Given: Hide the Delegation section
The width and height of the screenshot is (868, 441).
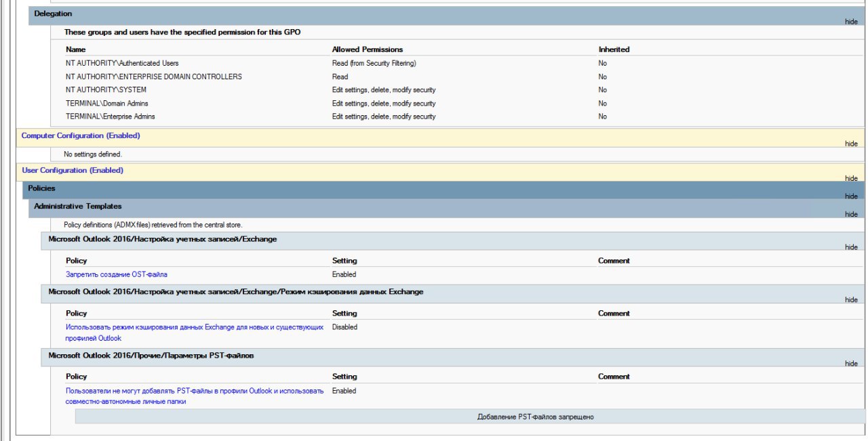Looking at the screenshot, I should tap(851, 22).
